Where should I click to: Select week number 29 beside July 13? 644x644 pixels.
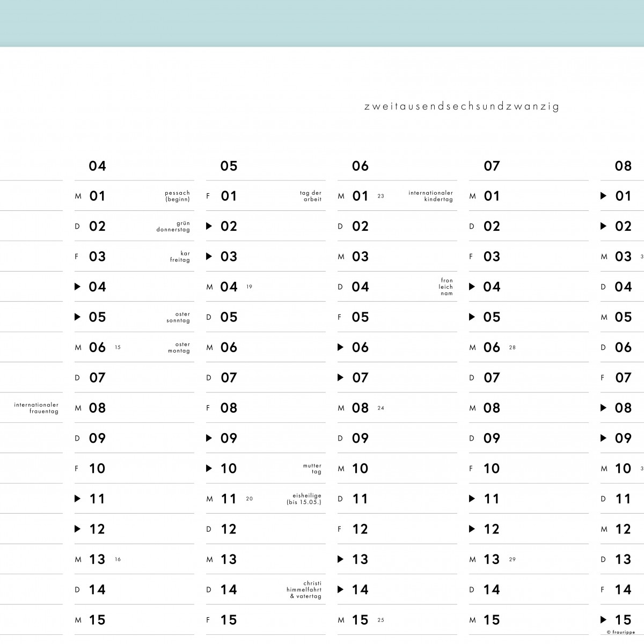click(512, 559)
